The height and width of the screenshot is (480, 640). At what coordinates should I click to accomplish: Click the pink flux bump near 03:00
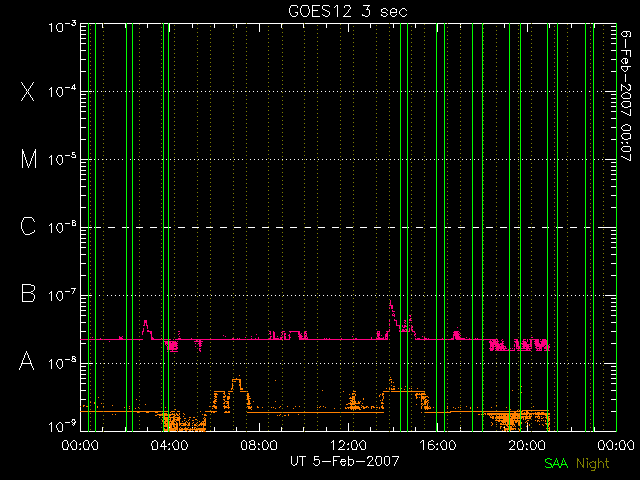pos(146,329)
